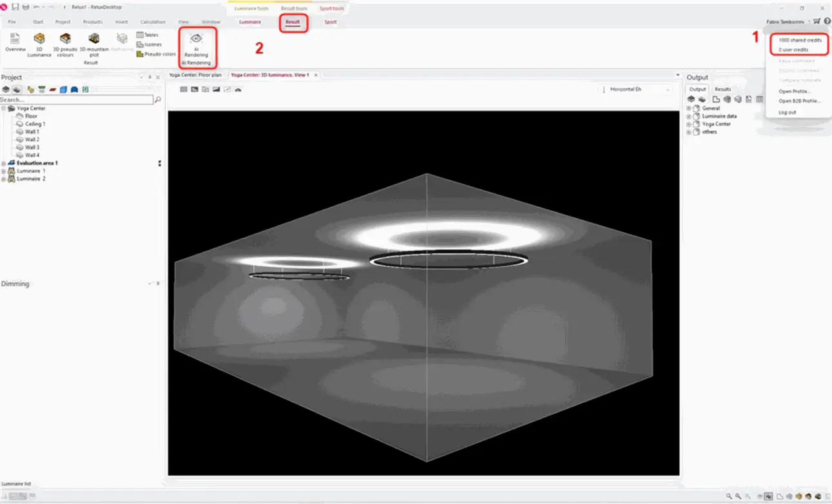Click the save icon in the title bar
This screenshot has width=832, height=504.
point(15,7)
